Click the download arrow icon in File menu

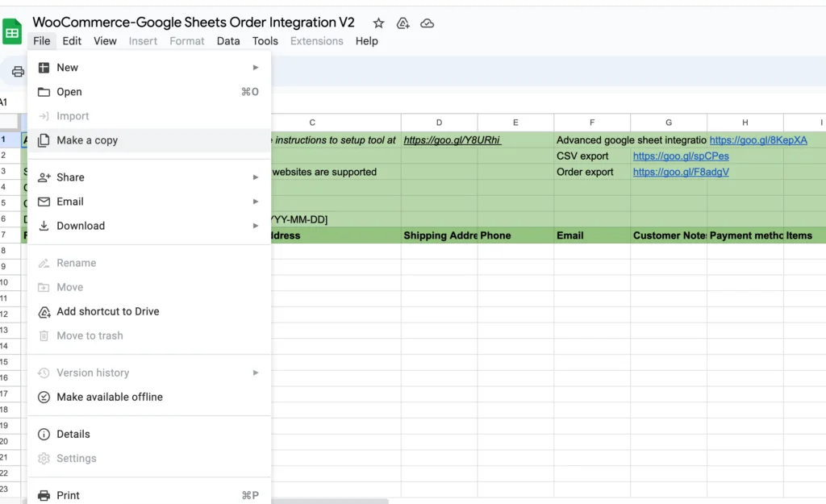point(44,226)
